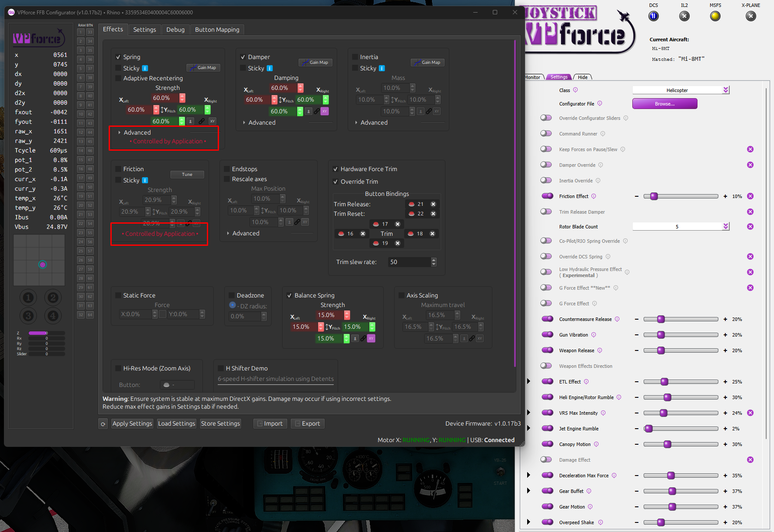Enable the Weapon Effects Direction switch
The image size is (774, 532).
[546, 366]
